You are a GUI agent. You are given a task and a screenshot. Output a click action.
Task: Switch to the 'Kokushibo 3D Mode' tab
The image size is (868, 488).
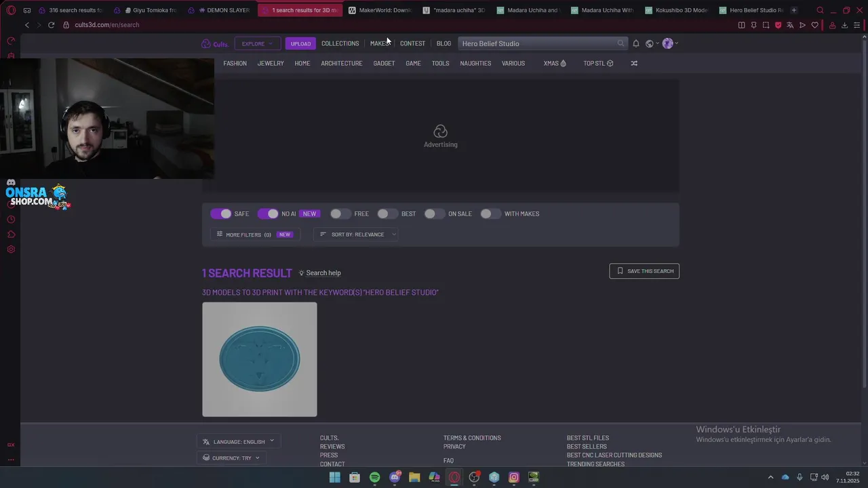676,10
